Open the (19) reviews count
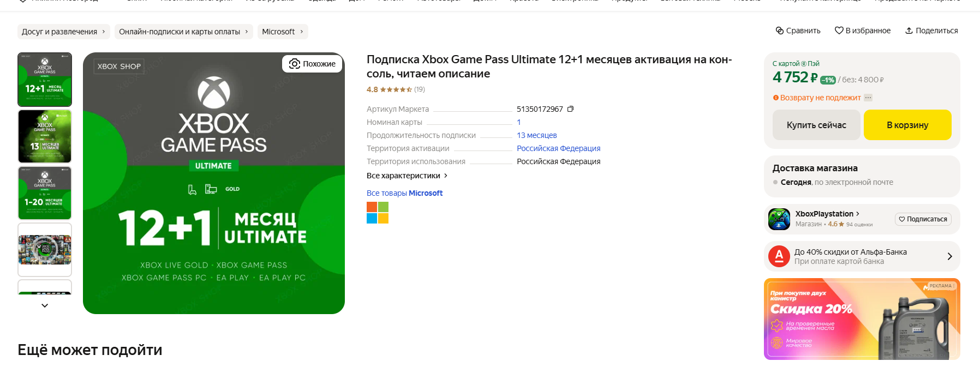The image size is (980, 373). [x=419, y=89]
